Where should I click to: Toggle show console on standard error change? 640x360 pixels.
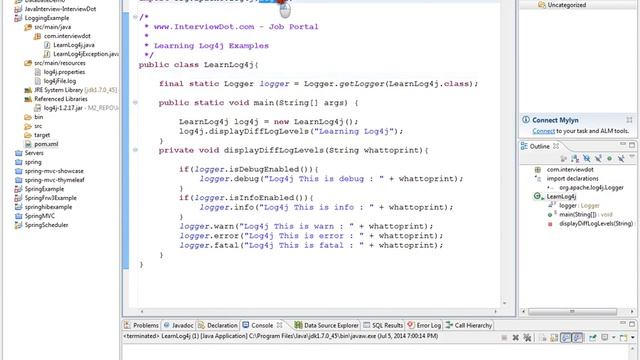[577, 338]
